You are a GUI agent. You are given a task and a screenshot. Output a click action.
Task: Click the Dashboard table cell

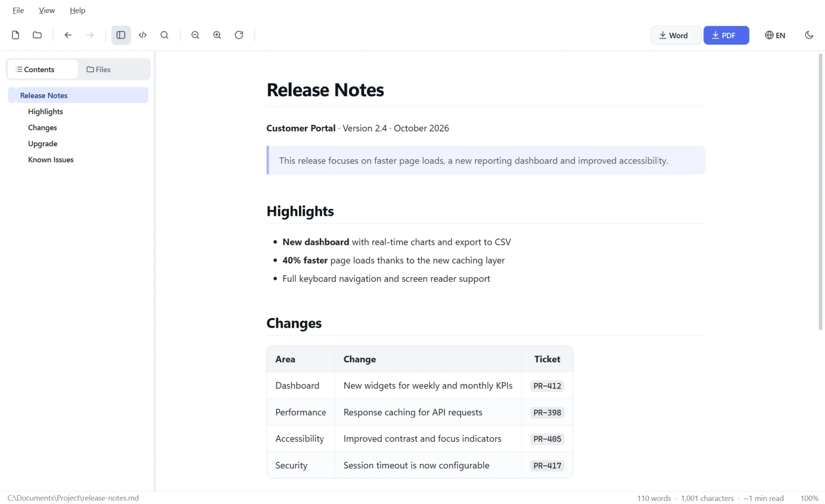301,385
